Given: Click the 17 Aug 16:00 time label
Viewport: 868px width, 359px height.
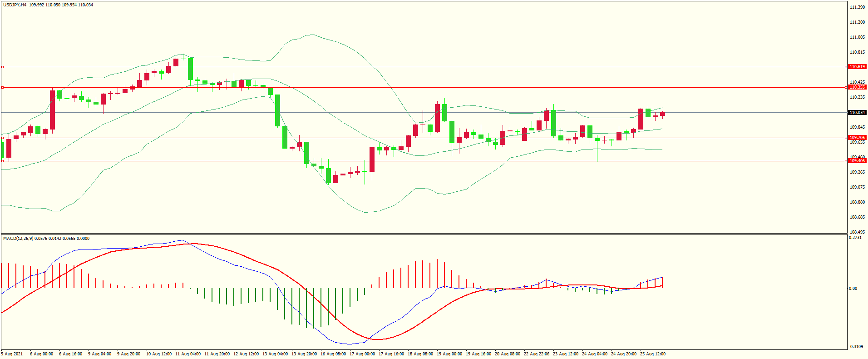Looking at the screenshot, I should [x=391, y=354].
